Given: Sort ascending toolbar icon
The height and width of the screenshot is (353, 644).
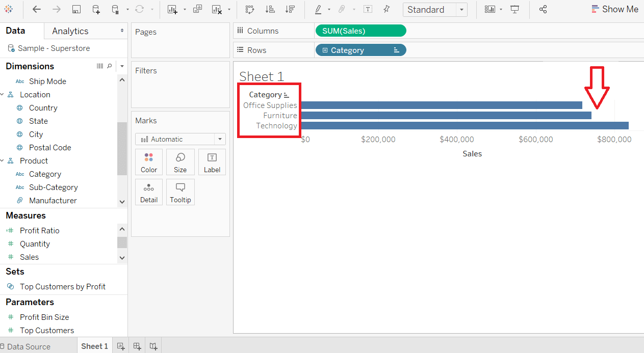Looking at the screenshot, I should (270, 9).
